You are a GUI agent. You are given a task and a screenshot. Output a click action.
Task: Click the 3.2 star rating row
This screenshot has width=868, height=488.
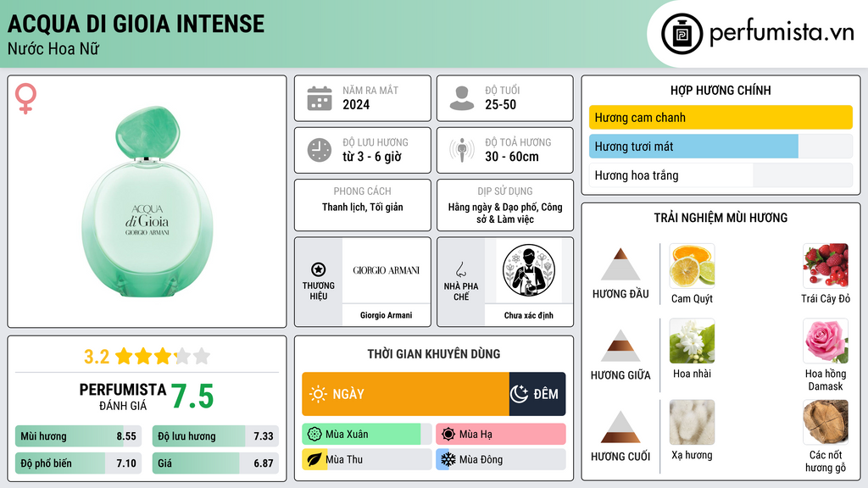(x=147, y=357)
